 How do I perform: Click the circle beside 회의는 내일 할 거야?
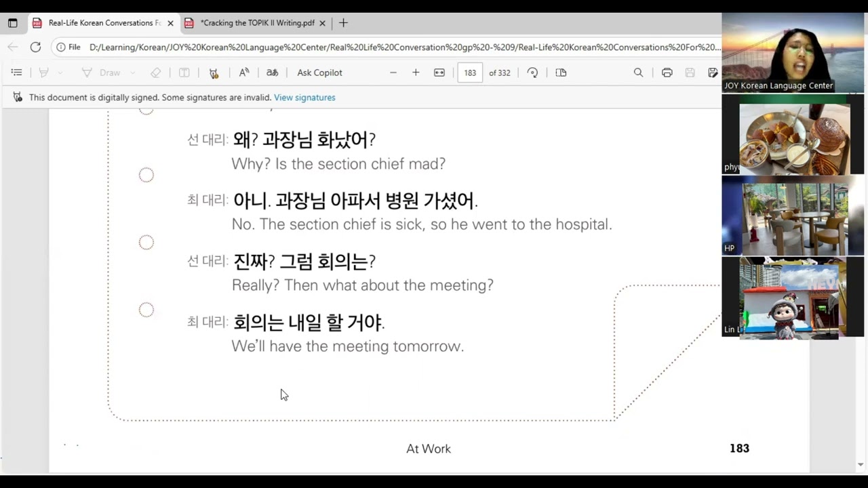[146, 310]
